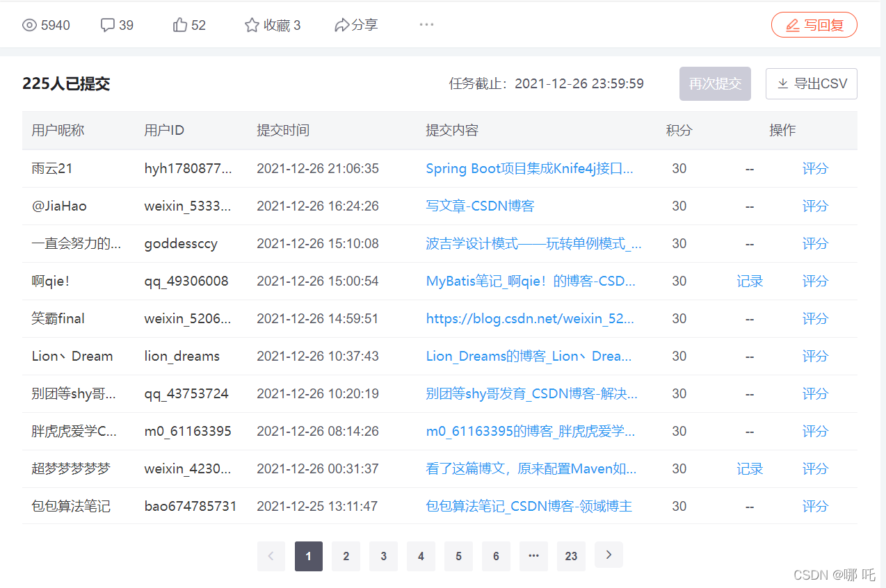The image size is (886, 588).
Task: Expand more pages via pagination ellipsis
Action: click(x=533, y=556)
